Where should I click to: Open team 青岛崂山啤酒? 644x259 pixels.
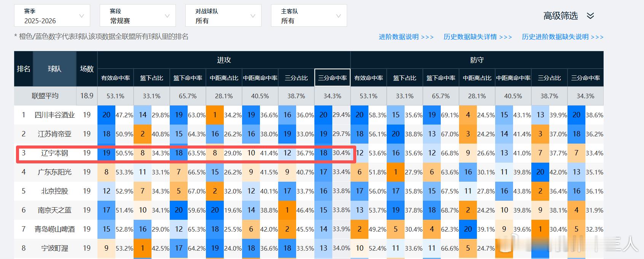[x=55, y=229]
